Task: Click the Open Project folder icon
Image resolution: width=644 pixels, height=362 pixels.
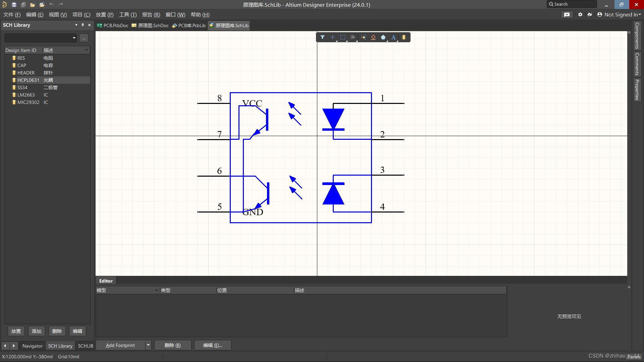Action: (42, 5)
